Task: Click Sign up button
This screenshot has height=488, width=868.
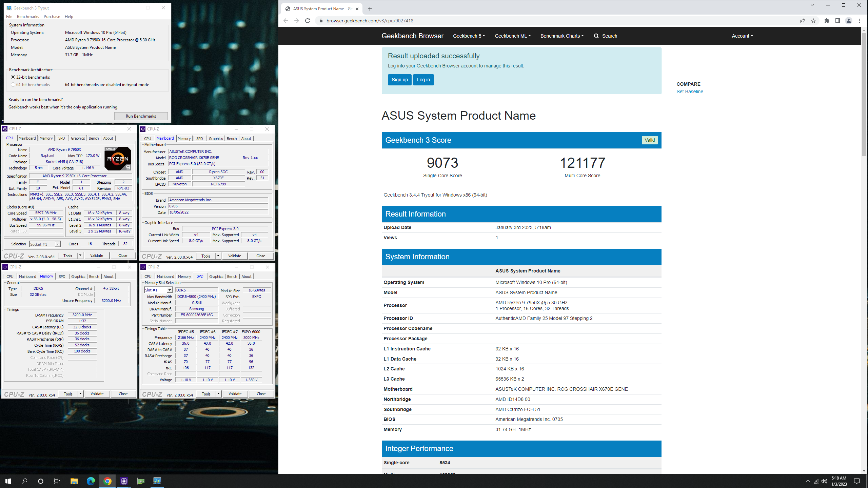Action: tap(399, 80)
